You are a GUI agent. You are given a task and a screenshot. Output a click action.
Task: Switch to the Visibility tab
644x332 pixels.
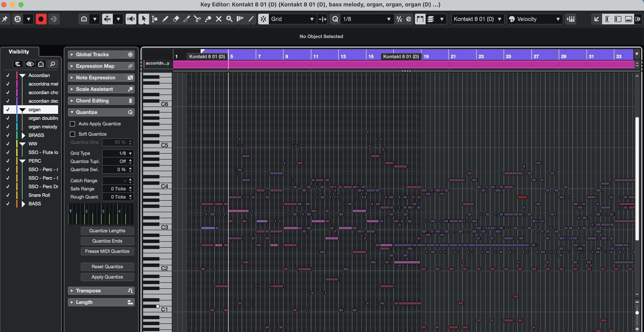(19, 52)
